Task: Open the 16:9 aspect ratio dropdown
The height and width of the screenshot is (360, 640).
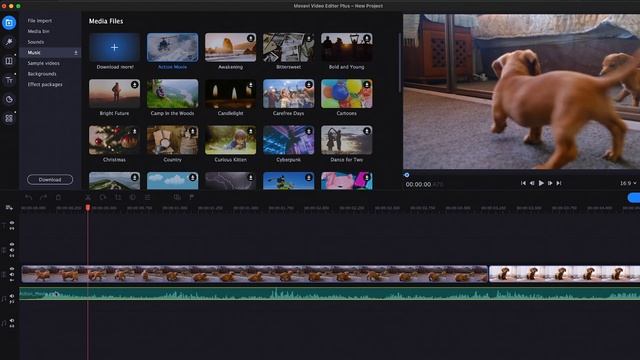Action: coord(628,184)
